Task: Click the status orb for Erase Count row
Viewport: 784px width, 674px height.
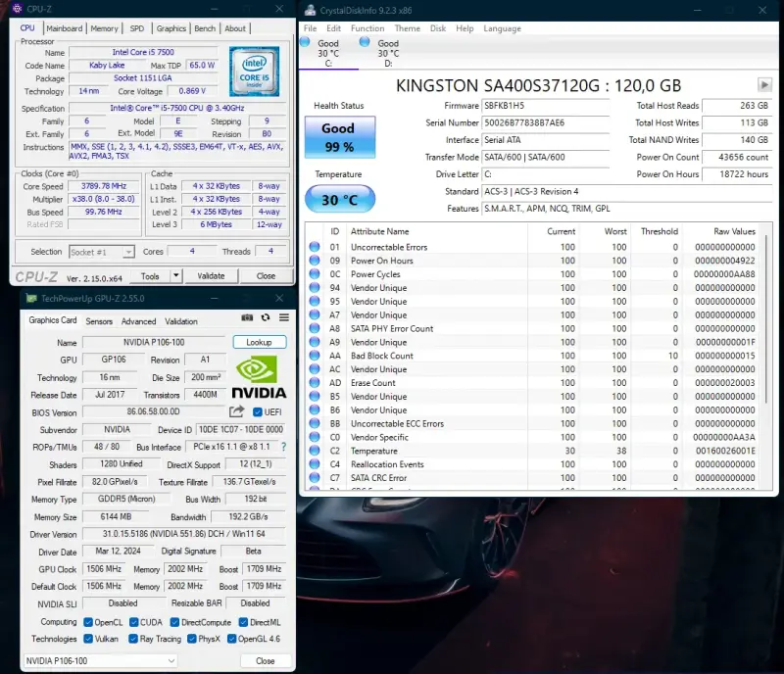Action: pyautogui.click(x=314, y=382)
